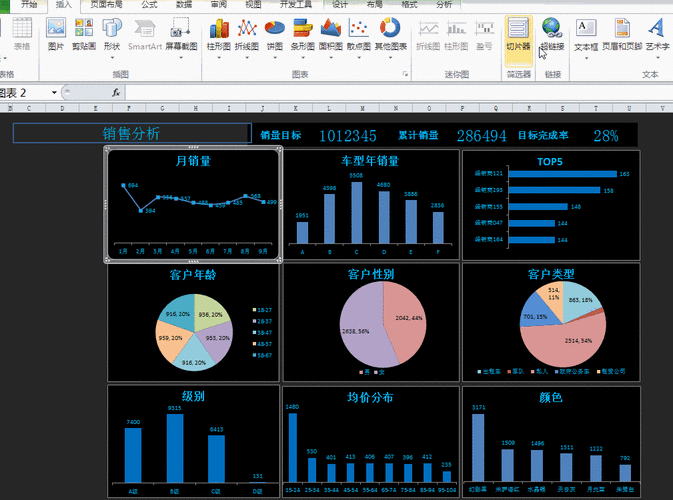Expand the 屏幕截图 screenshot dropdown
Screen dimensions: 673x500
pyautogui.click(x=181, y=58)
